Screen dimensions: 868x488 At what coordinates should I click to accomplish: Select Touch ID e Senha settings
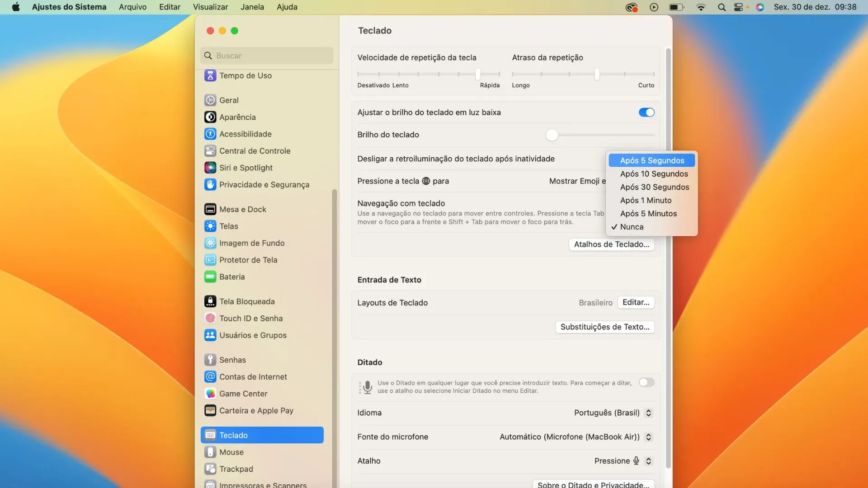(x=250, y=318)
